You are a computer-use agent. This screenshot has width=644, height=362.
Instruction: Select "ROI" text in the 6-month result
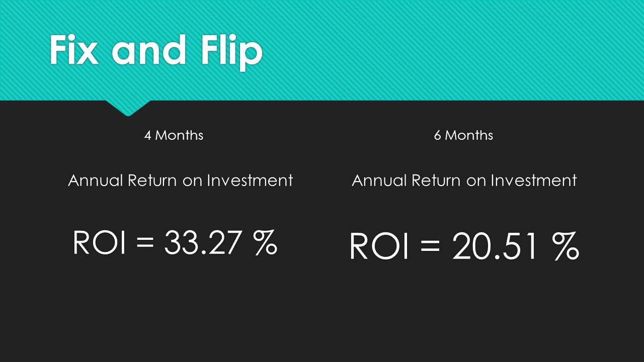(x=379, y=246)
